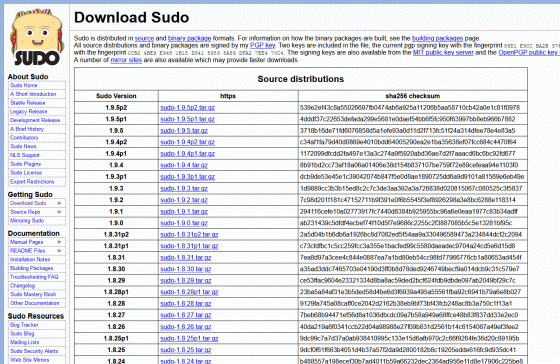
Task: Follow the 'binary package' link
Action: pos(189,38)
